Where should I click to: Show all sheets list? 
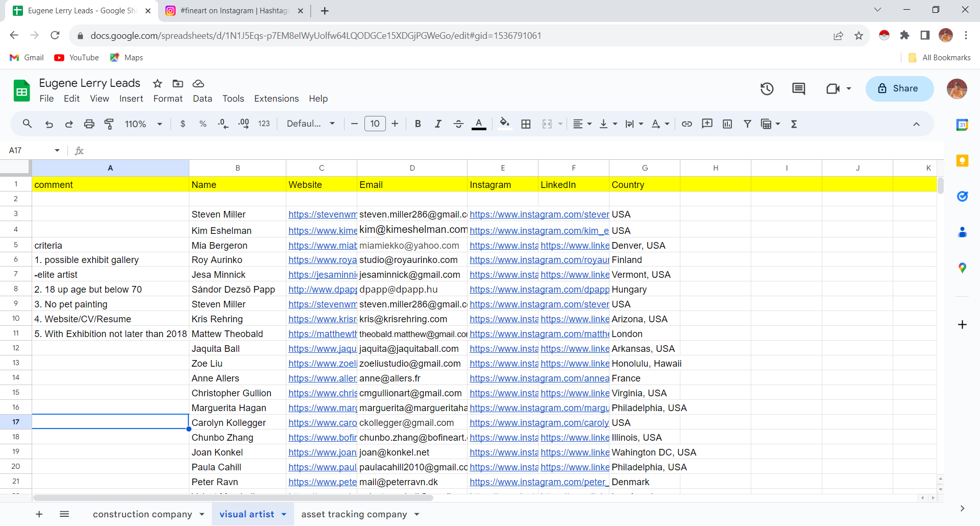pos(64,514)
